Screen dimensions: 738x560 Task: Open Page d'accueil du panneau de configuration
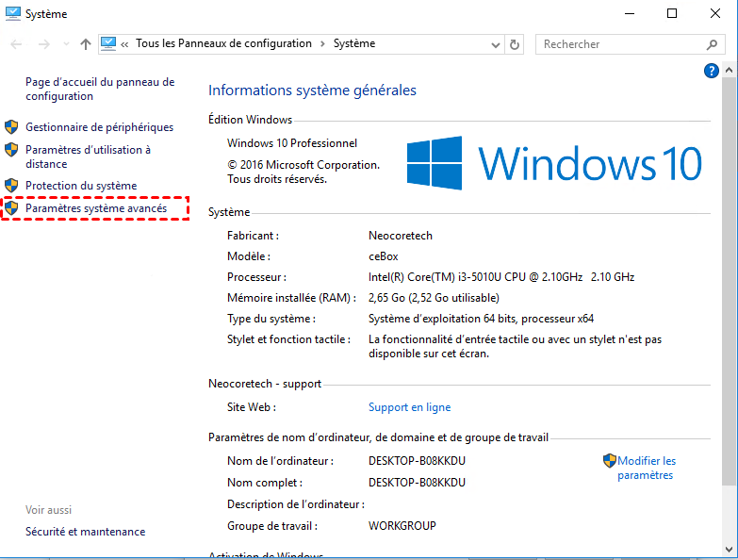100,89
